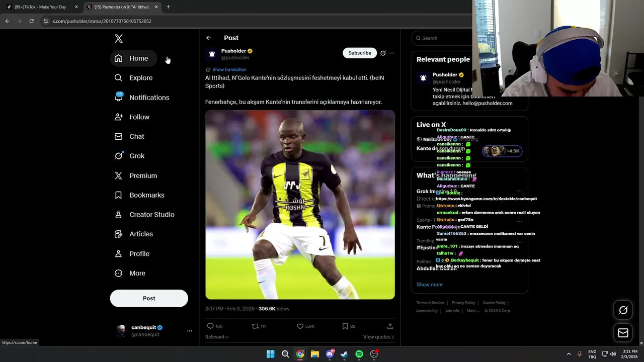Click Ads info footer link
Image resolution: width=644 pixels, height=362 pixels.
click(452, 311)
